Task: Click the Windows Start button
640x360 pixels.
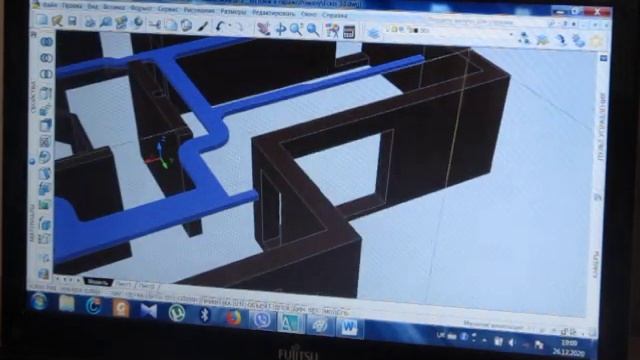Action: click(x=39, y=302)
